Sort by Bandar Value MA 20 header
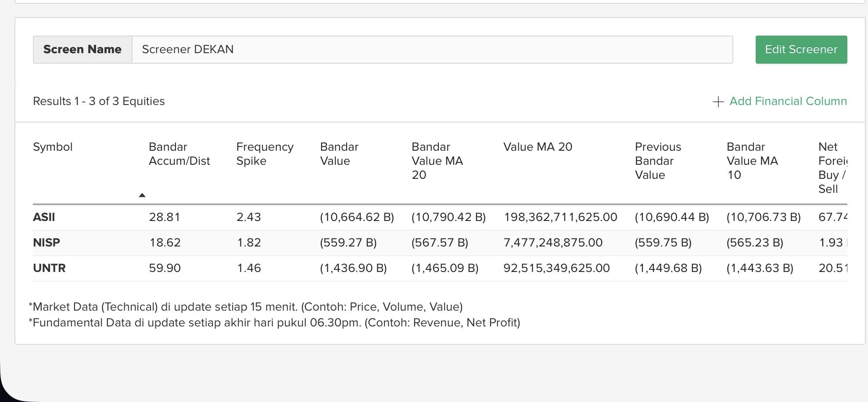The width and height of the screenshot is (868, 402). 437,161
